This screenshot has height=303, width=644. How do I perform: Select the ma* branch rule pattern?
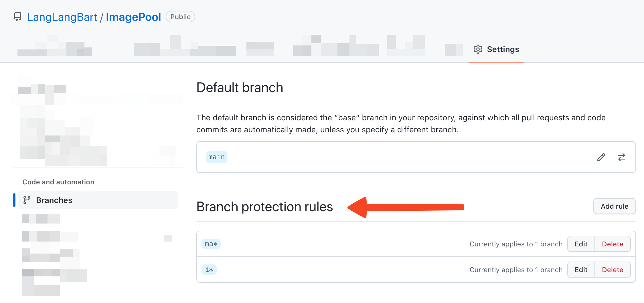[x=211, y=244]
